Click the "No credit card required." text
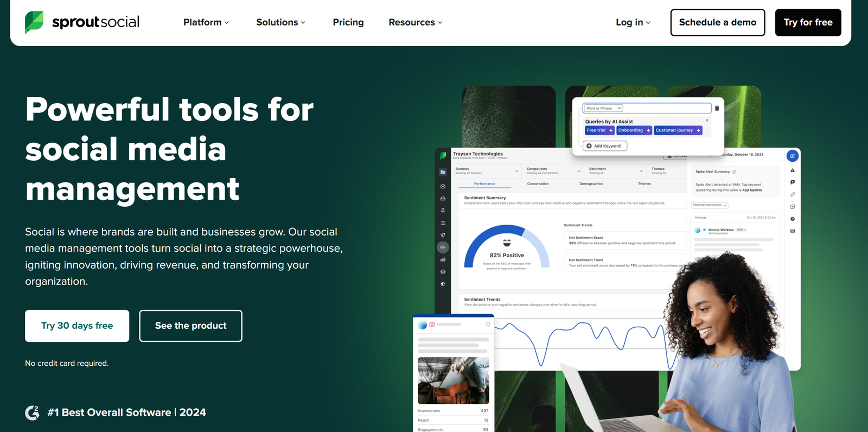The height and width of the screenshot is (432, 868). (67, 363)
